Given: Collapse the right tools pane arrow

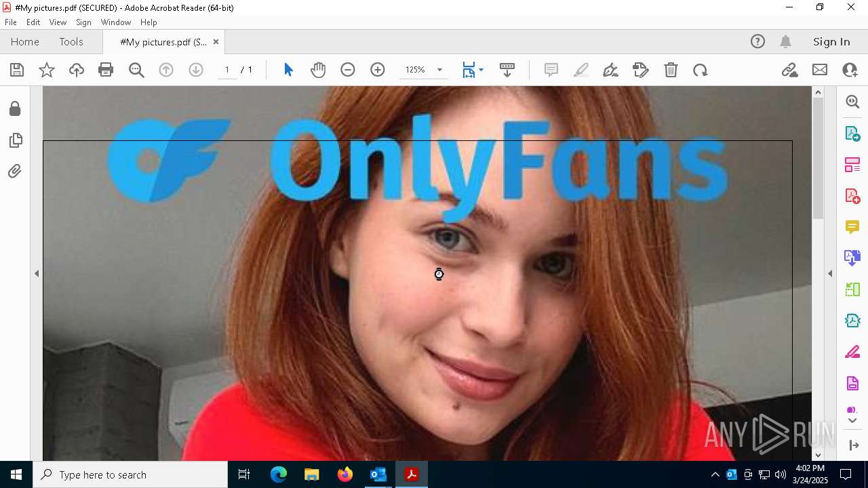Looking at the screenshot, I should 830,274.
